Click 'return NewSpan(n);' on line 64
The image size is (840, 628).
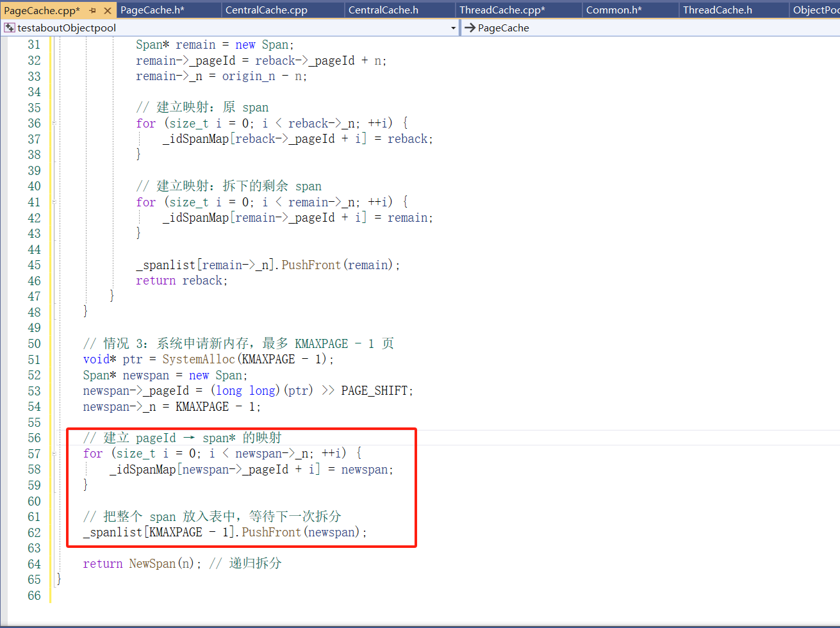tap(142, 564)
